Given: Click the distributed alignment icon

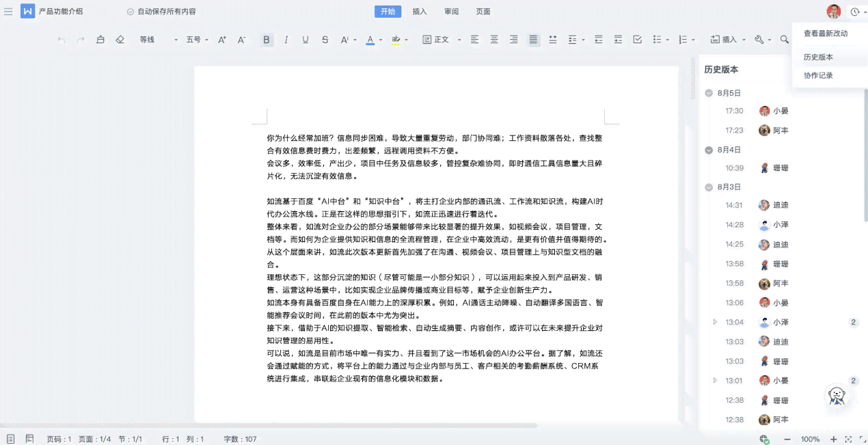Looking at the screenshot, I should [x=553, y=40].
